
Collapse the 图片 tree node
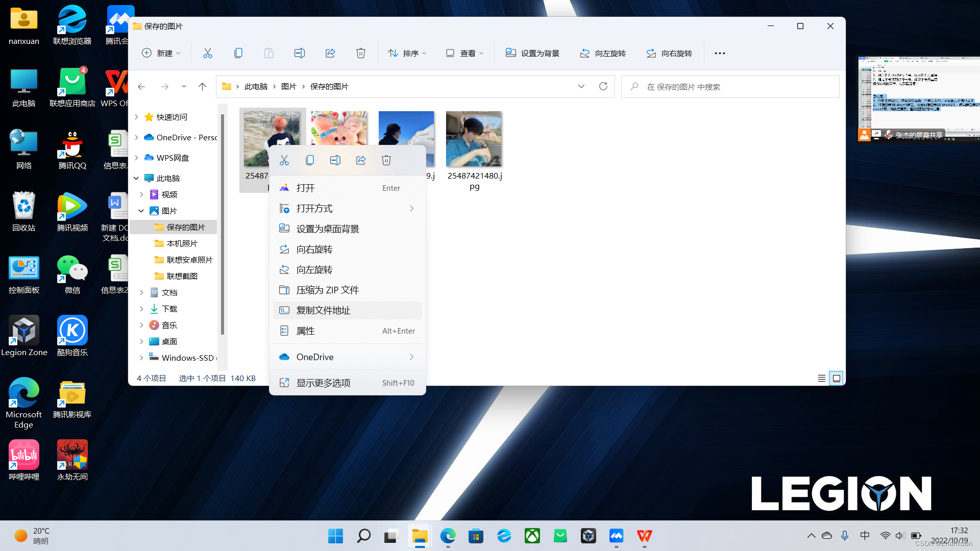tap(141, 211)
